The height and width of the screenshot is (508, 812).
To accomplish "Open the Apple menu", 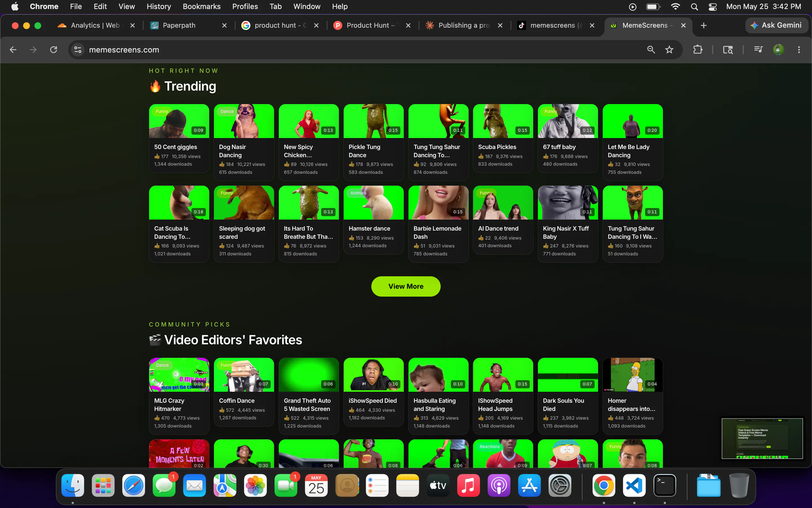I will coord(15,7).
